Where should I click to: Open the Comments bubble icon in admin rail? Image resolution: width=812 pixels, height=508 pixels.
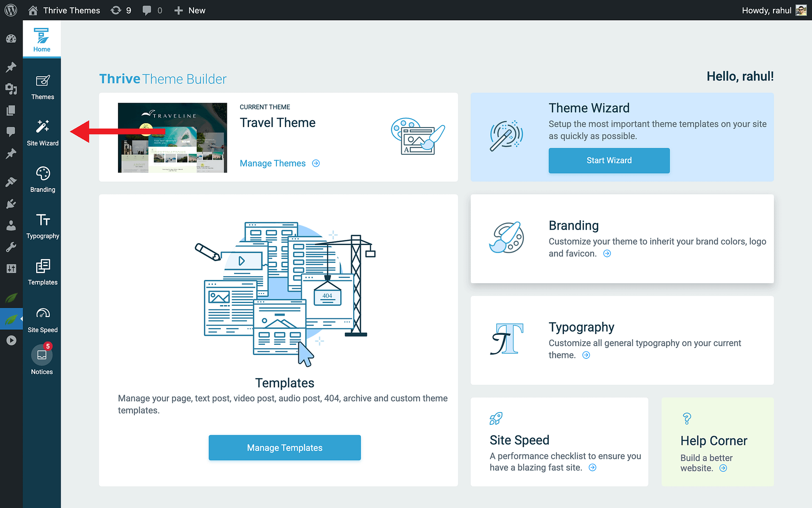pos(11,131)
